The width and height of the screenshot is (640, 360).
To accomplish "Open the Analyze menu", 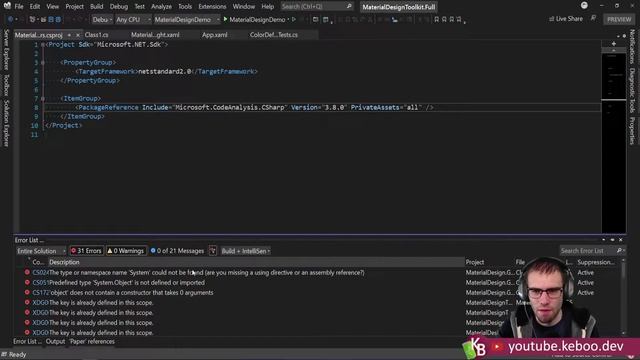I will click(161, 7).
